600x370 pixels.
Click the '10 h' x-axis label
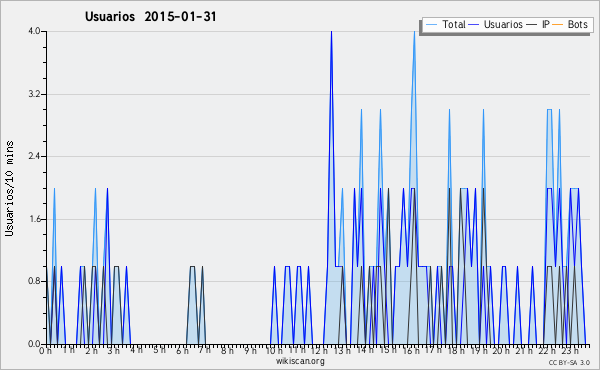tap(274, 350)
